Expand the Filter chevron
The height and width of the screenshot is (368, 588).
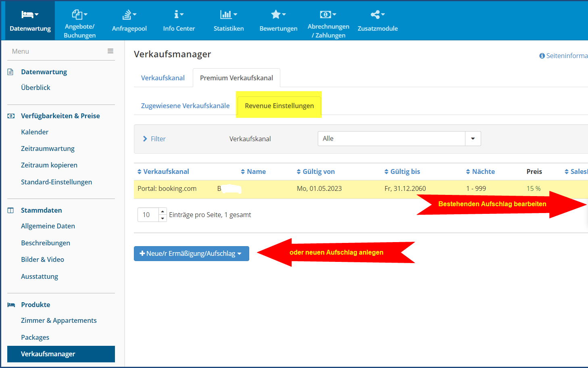pos(145,139)
